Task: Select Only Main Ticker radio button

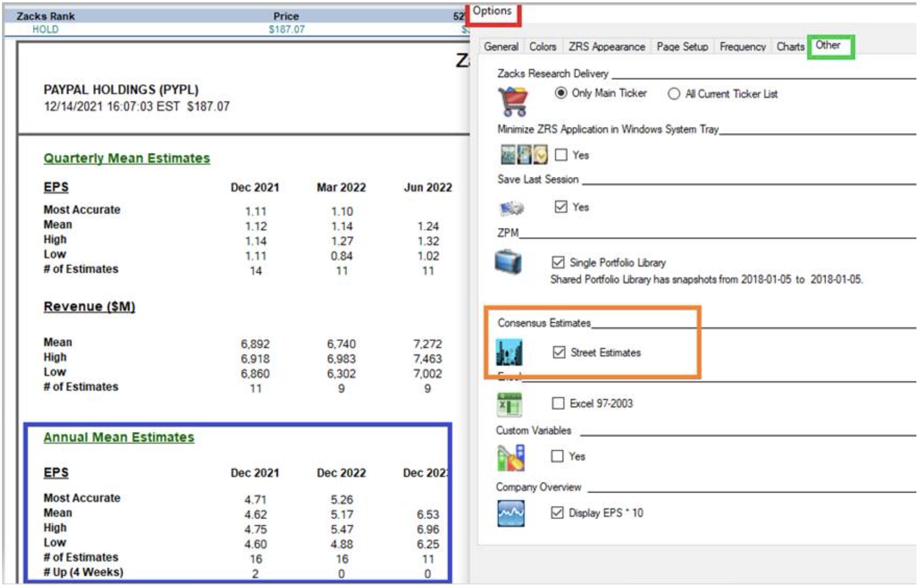Action: (x=561, y=93)
